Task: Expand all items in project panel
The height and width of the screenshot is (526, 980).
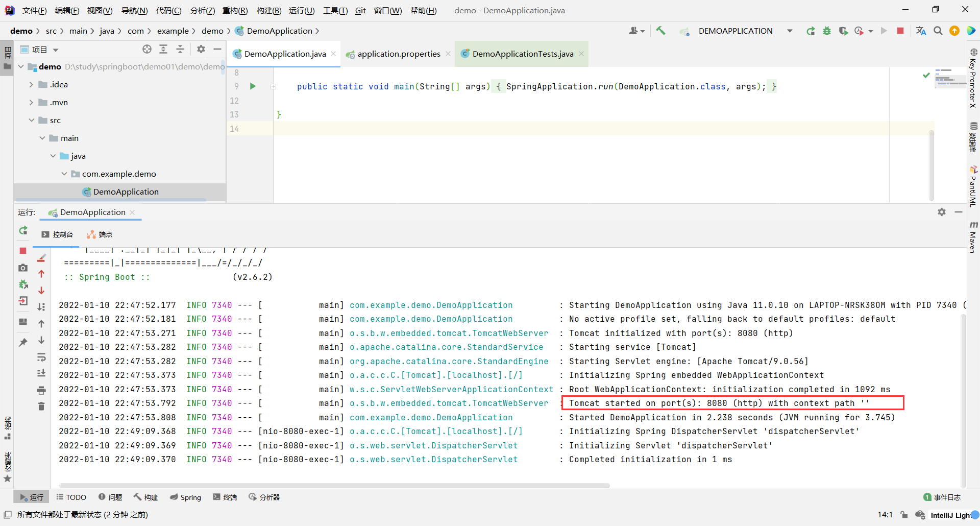Action: coord(163,49)
